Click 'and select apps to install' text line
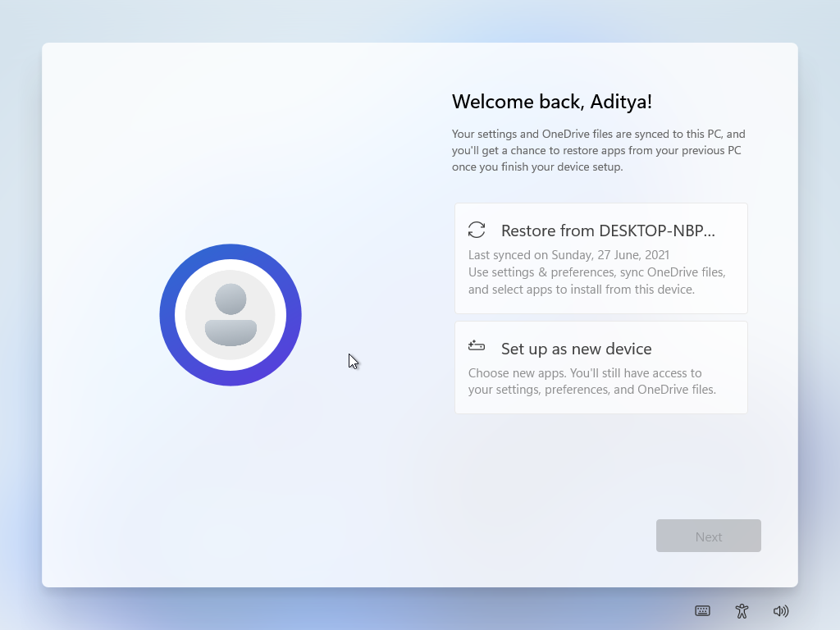 click(581, 290)
